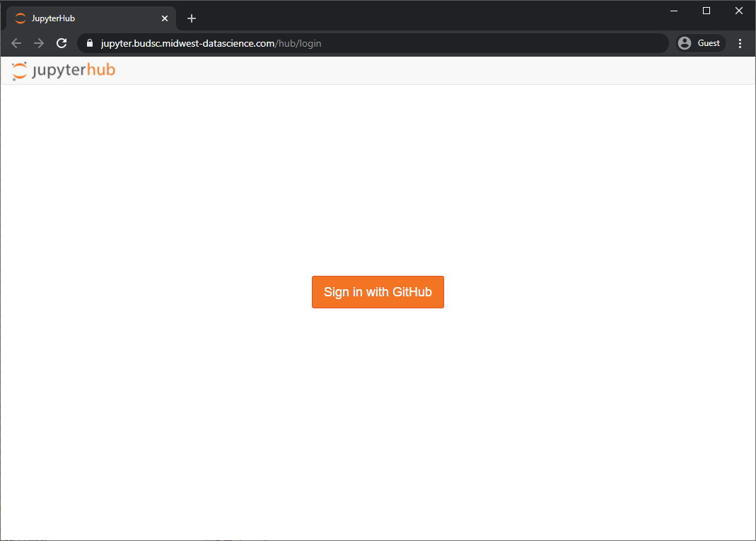
Task: Close the JupyterHub tab
Action: tap(164, 18)
